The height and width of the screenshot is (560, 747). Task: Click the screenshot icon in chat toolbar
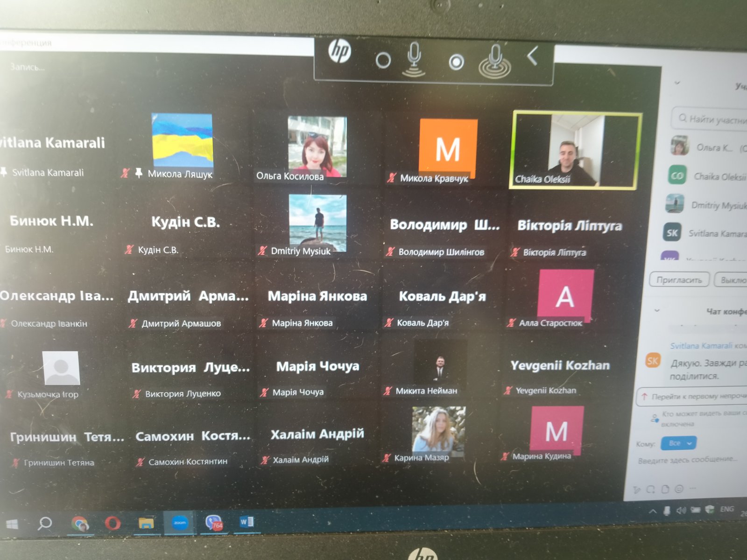tap(651, 489)
